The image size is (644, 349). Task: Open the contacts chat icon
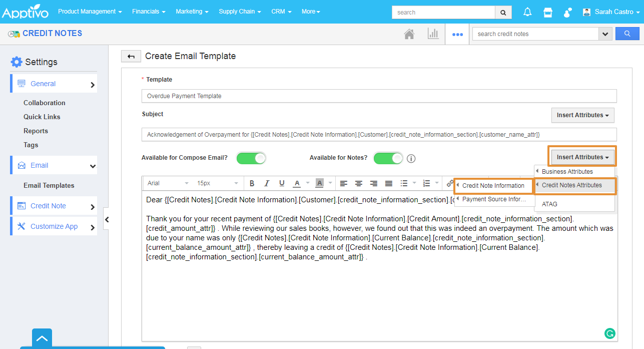click(568, 12)
